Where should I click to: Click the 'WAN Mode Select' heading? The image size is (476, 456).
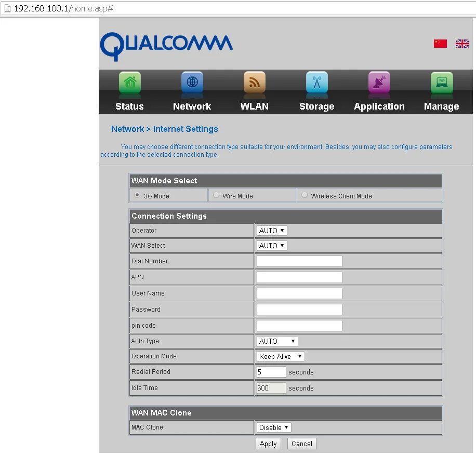tap(164, 181)
